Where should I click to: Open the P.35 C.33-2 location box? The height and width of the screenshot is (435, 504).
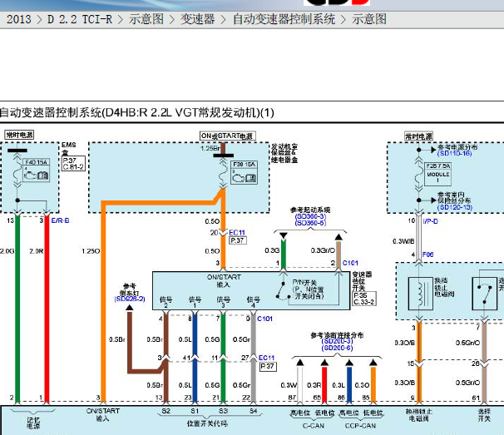[363, 299]
